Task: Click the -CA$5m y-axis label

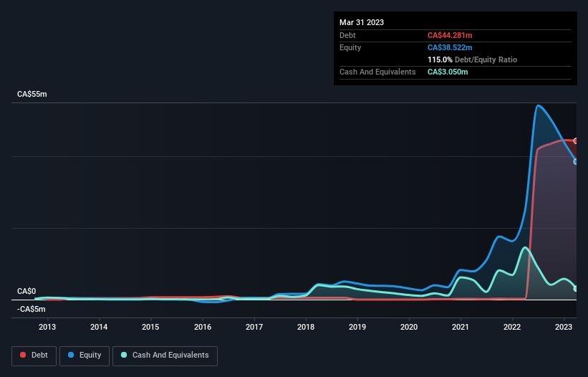Action: (x=31, y=309)
